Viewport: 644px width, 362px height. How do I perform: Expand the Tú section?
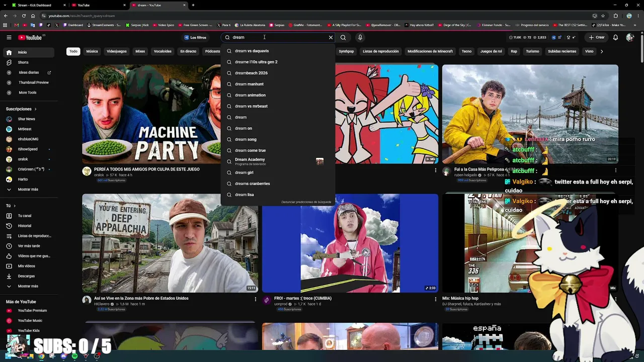[11, 206]
